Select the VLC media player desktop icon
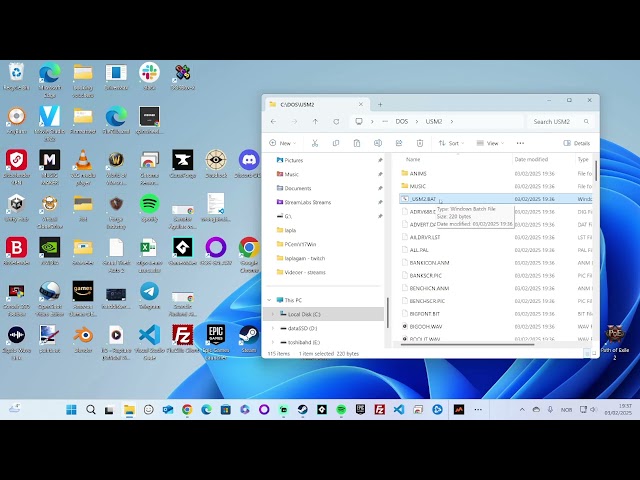 point(83,168)
